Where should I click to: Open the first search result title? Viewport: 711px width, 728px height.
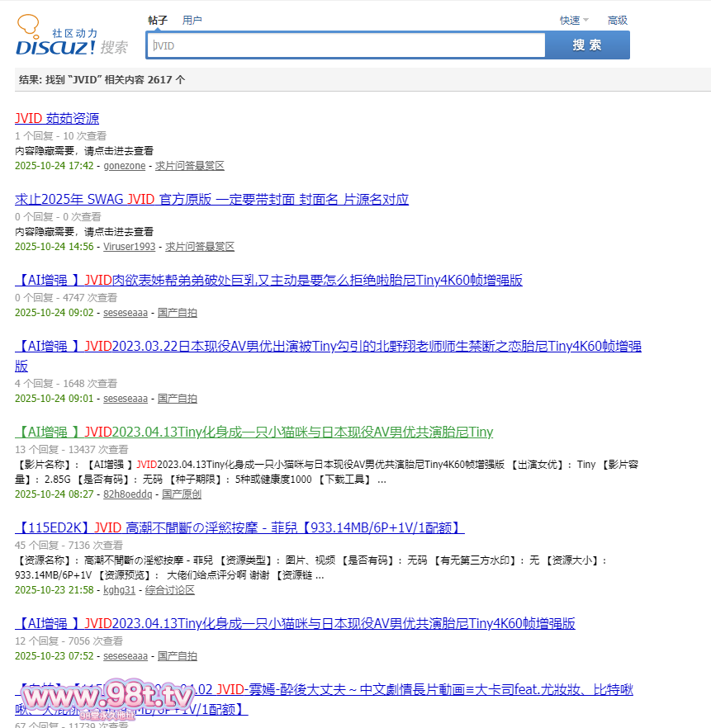57,119
